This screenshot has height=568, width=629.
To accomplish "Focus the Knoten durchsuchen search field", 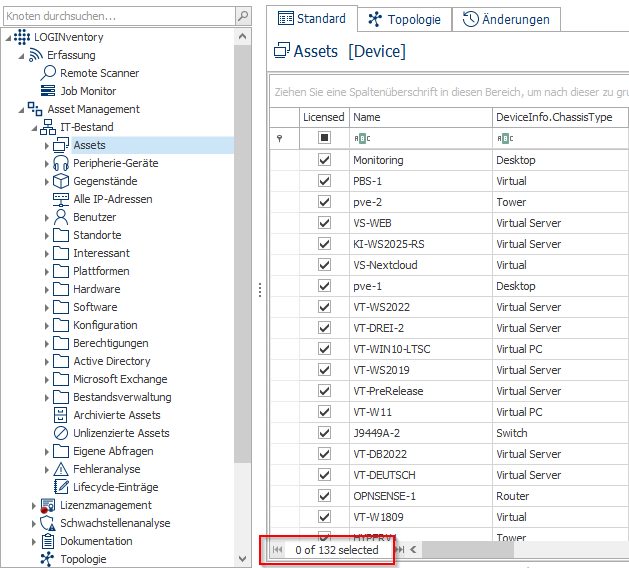I will click(x=120, y=16).
